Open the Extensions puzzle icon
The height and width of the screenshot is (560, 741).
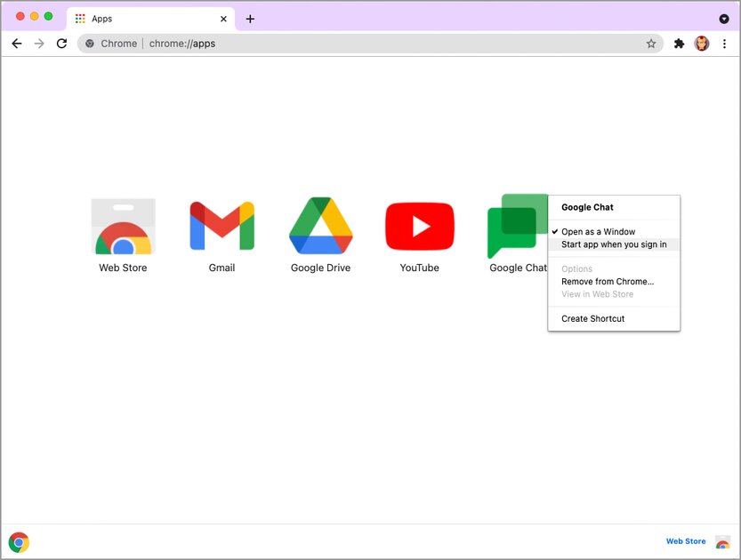pyautogui.click(x=679, y=44)
